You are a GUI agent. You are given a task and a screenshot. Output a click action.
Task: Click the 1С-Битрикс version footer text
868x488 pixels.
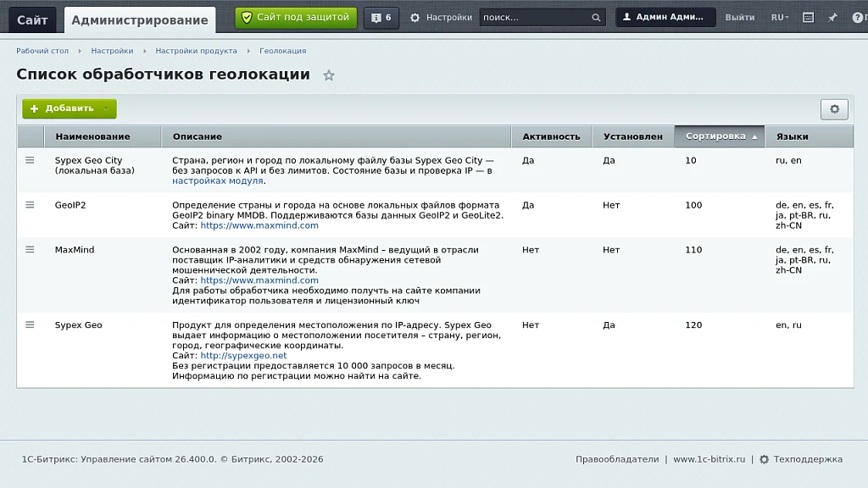[x=172, y=459]
